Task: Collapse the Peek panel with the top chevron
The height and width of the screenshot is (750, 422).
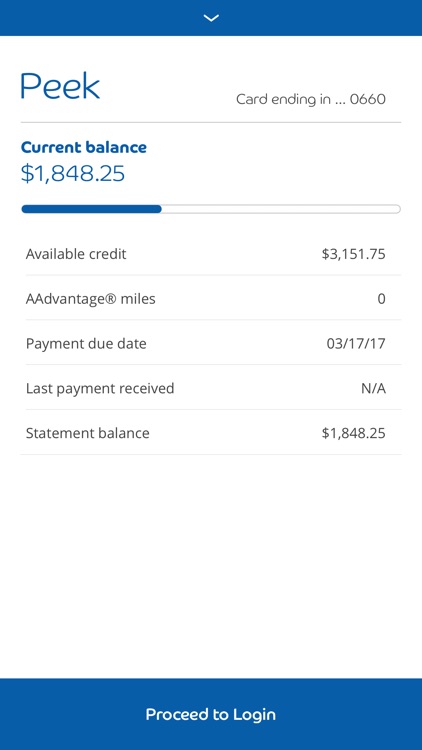Action: pyautogui.click(x=211, y=18)
